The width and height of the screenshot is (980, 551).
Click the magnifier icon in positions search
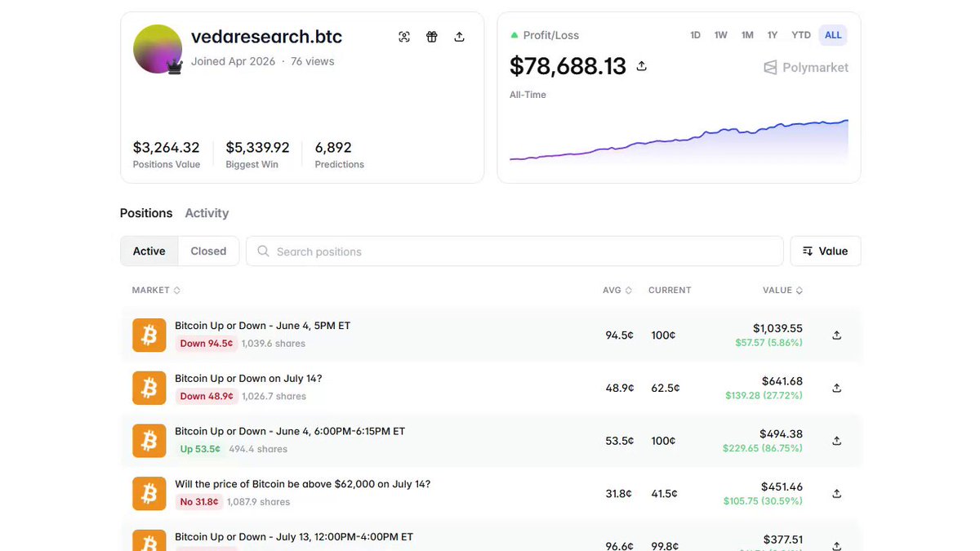[x=263, y=251]
